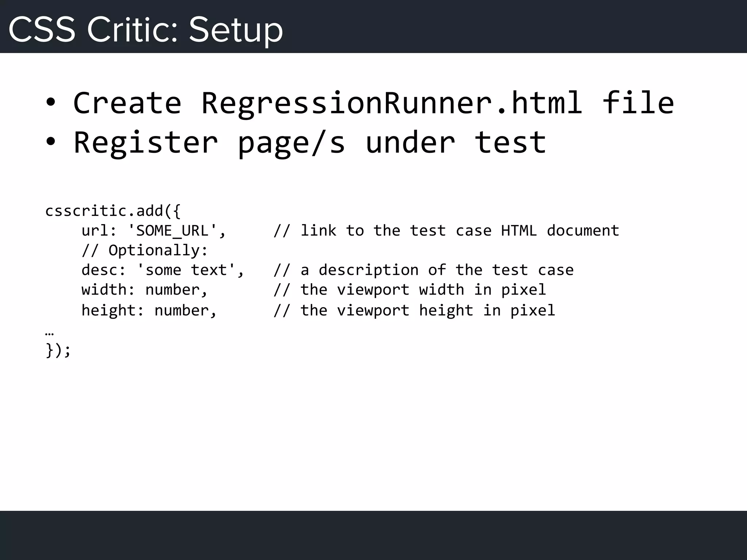The height and width of the screenshot is (560, 747).
Task: Click the 'Register page/s under test' bullet
Action: coord(310,143)
